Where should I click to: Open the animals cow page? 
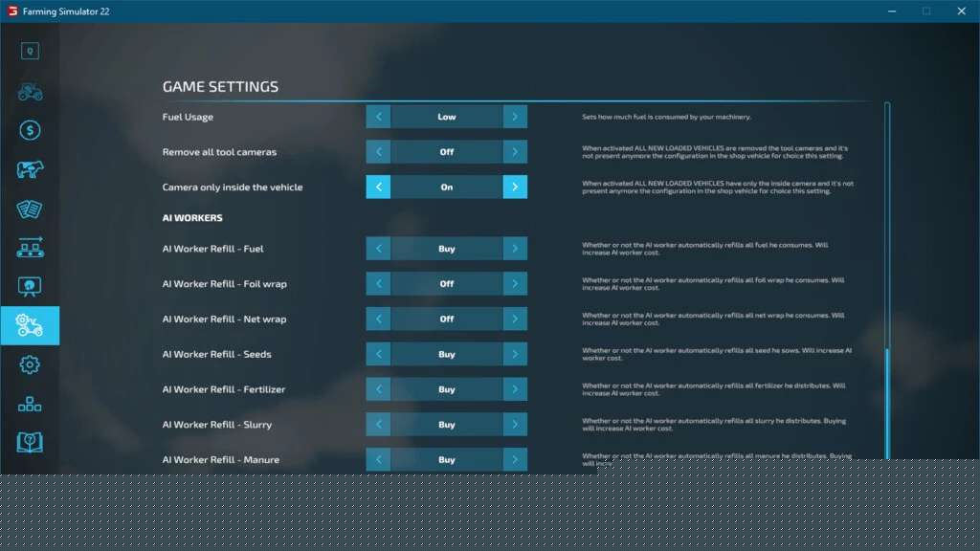coord(30,169)
